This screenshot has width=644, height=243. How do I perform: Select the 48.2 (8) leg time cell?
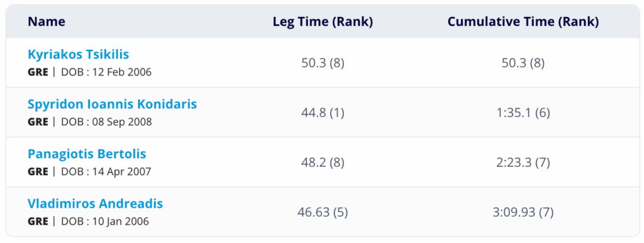323,163
